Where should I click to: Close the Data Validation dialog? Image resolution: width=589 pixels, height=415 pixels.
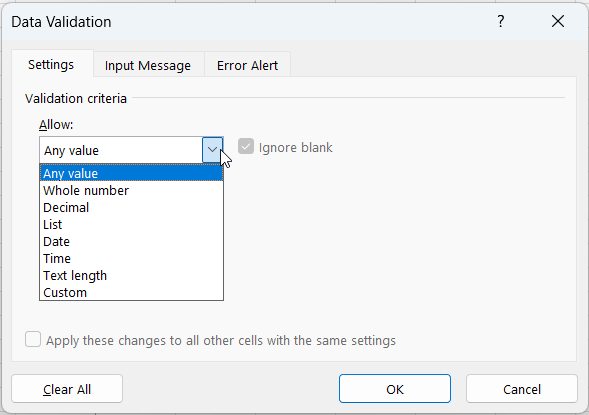pyautogui.click(x=558, y=21)
